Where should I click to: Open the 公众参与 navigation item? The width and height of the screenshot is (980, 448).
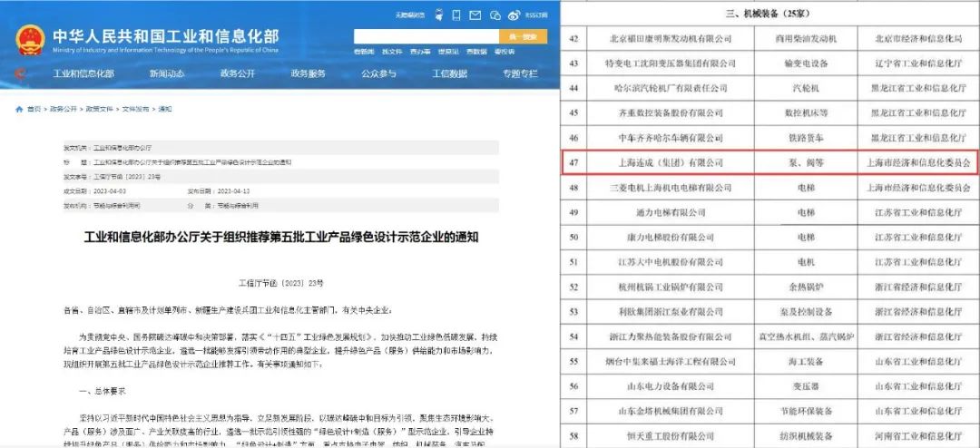[x=378, y=74]
